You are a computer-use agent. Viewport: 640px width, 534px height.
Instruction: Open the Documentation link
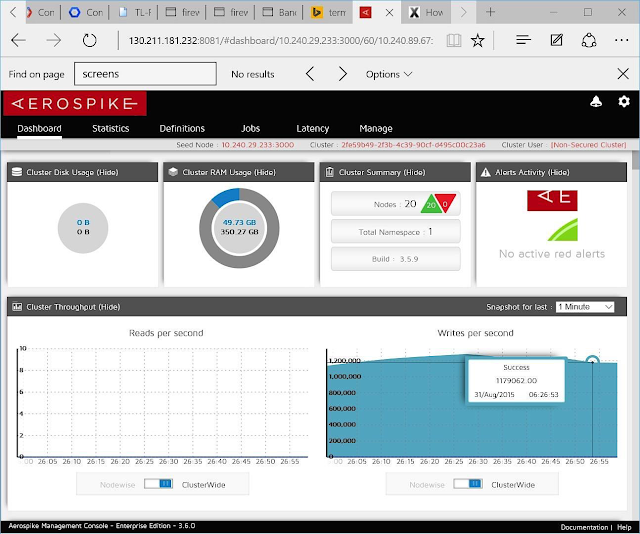[584, 527]
